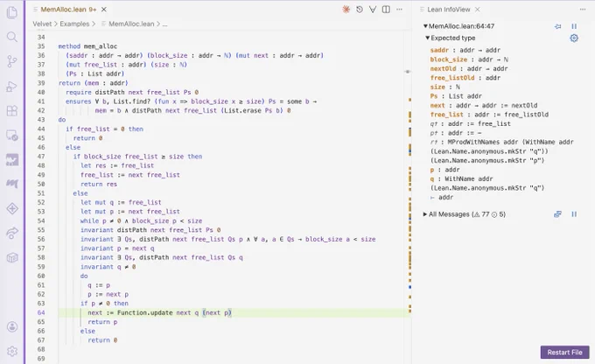Click 'free_list := next free_list' on line 49

tap(130, 175)
